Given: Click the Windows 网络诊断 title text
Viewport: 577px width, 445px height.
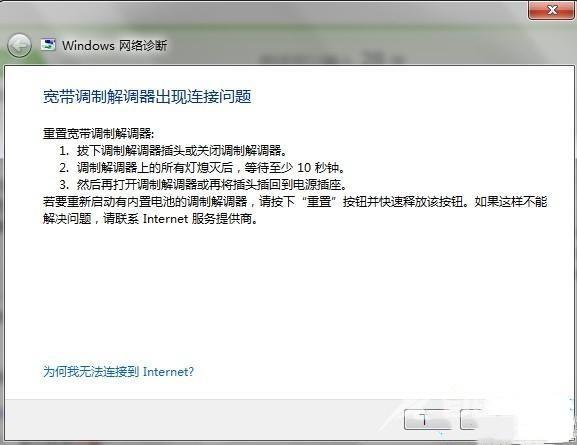Looking at the screenshot, I should tap(114, 46).
